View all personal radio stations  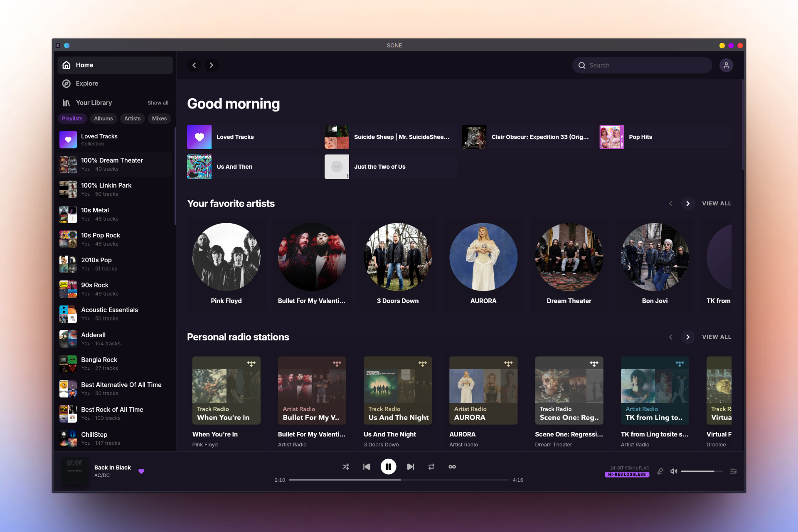pyautogui.click(x=717, y=337)
